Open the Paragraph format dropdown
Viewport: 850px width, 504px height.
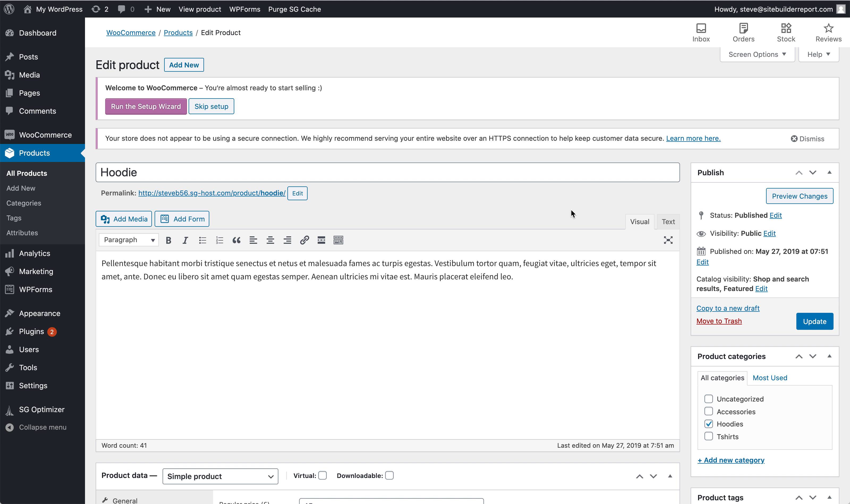click(x=129, y=240)
